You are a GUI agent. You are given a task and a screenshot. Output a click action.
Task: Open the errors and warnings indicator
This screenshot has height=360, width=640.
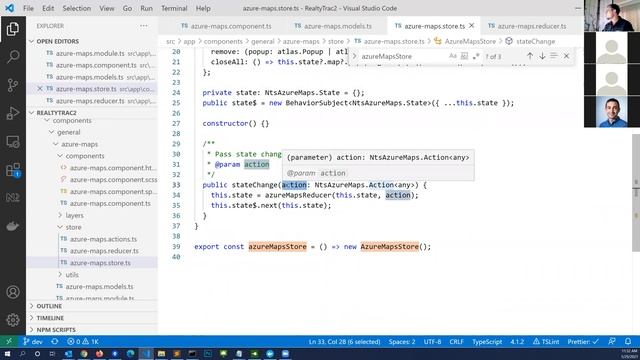[83, 342]
